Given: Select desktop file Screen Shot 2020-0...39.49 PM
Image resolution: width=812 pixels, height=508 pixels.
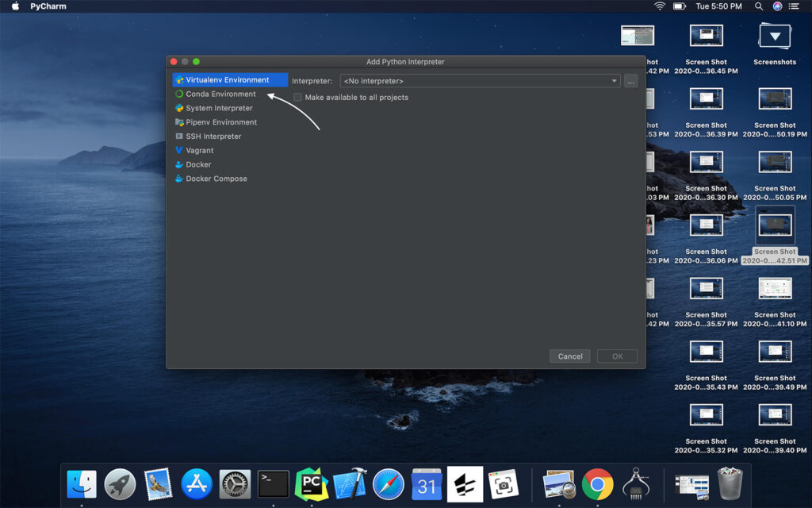Looking at the screenshot, I should point(775,352).
